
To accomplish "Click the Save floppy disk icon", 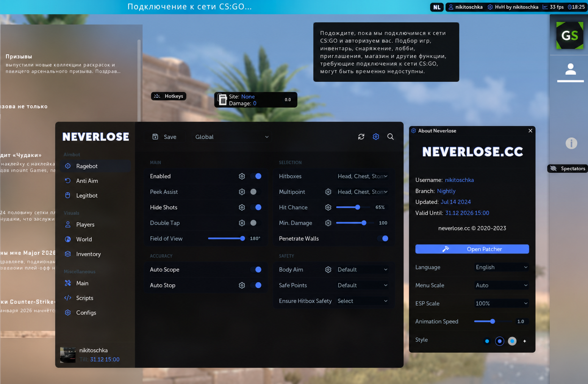I will tap(155, 137).
